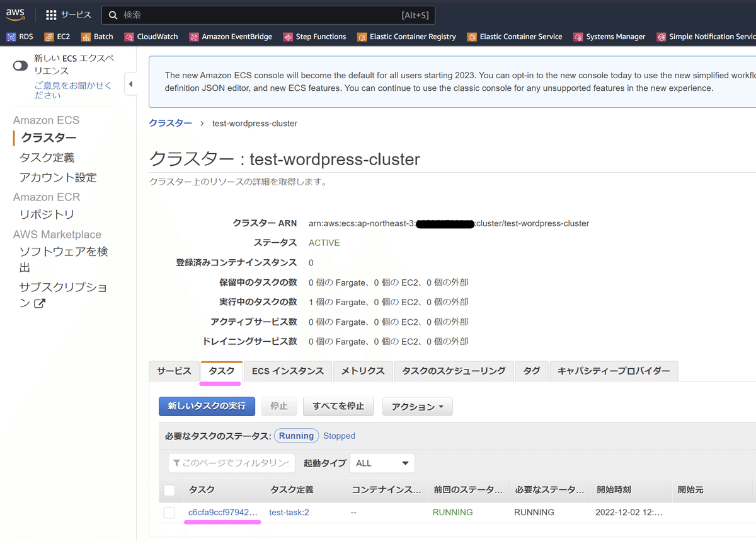Select the Running status filter

(x=296, y=436)
